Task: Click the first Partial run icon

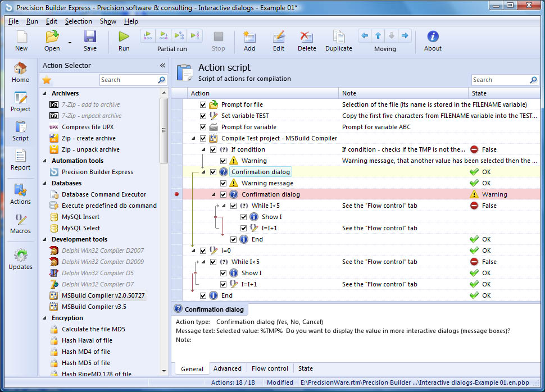Action: pyautogui.click(x=148, y=35)
